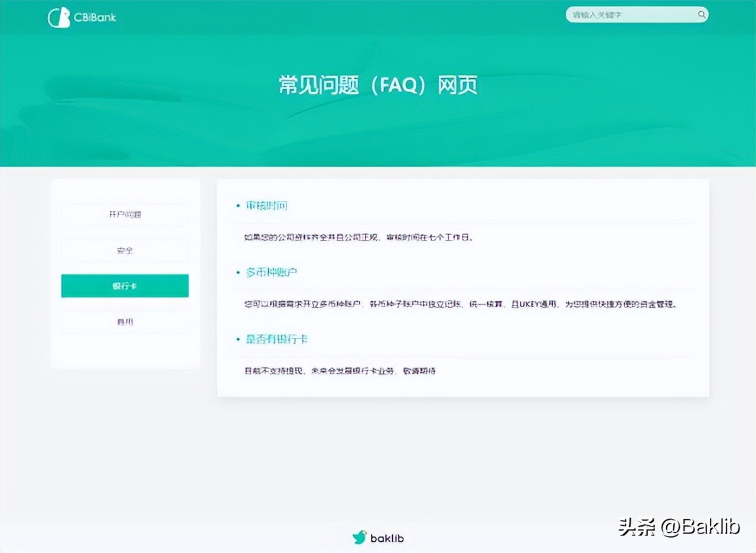Viewport: 756px width, 553px height.
Task: Select the highlighted 银行卡 category
Action: point(125,285)
